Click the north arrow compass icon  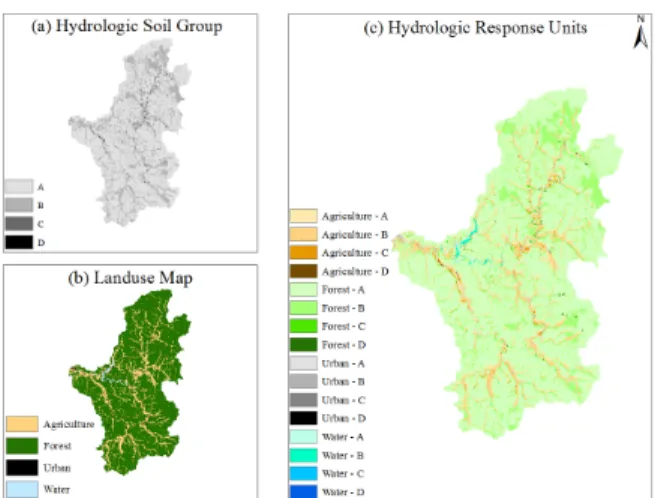(641, 33)
